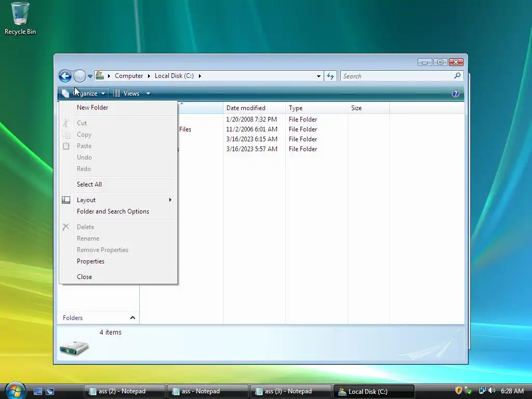Open the volume speaker tray icon
The height and width of the screenshot is (399, 532).
click(491, 391)
